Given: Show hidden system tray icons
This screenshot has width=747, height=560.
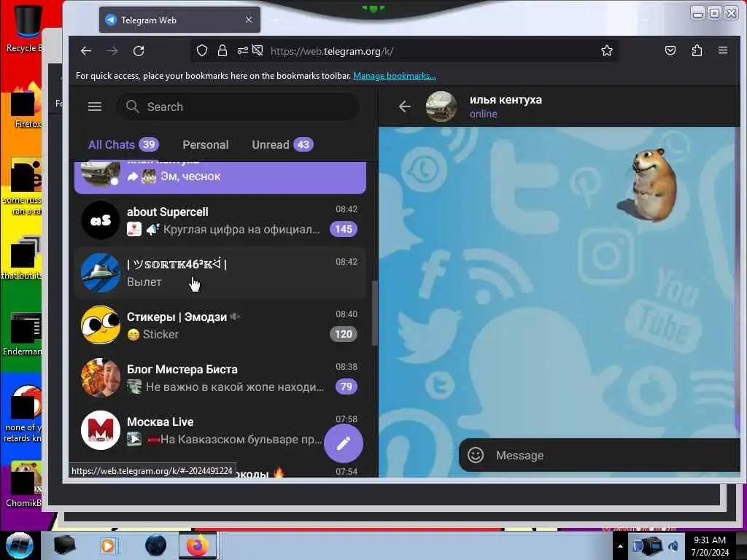Looking at the screenshot, I should pos(620,546).
